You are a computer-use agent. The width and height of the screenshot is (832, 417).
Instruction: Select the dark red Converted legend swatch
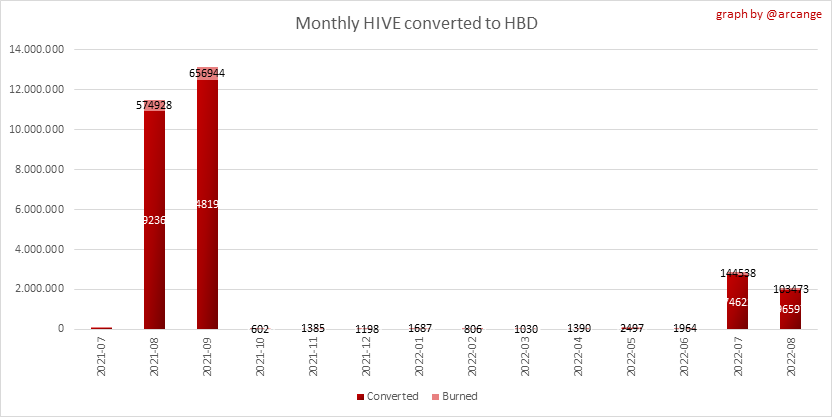tap(360, 397)
